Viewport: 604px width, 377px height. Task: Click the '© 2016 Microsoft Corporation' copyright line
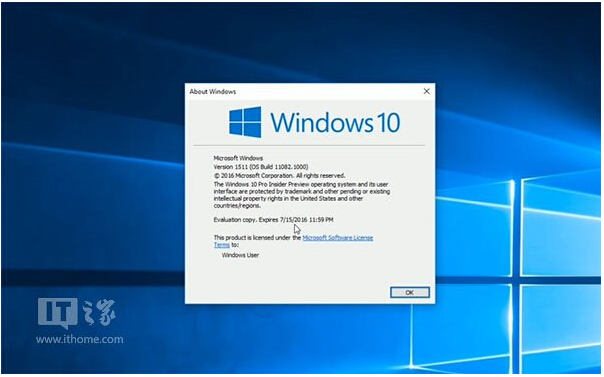(279, 176)
